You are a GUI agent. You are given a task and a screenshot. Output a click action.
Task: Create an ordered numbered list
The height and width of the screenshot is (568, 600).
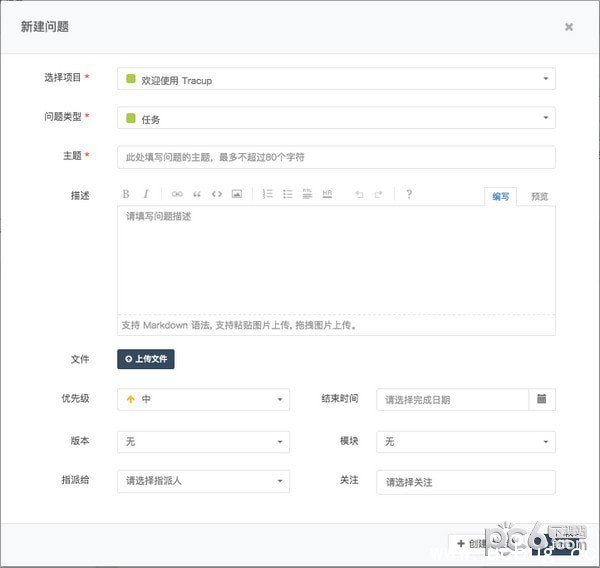(267, 194)
